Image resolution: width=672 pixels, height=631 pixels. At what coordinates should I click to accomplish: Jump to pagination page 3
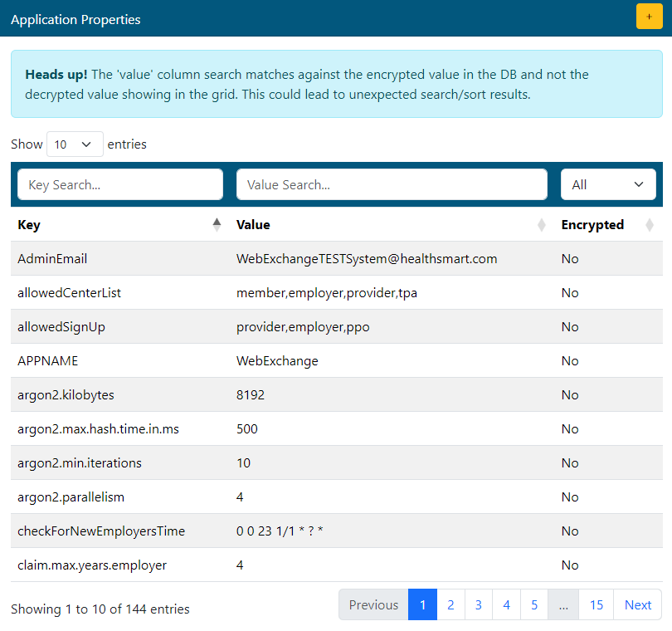(479, 604)
